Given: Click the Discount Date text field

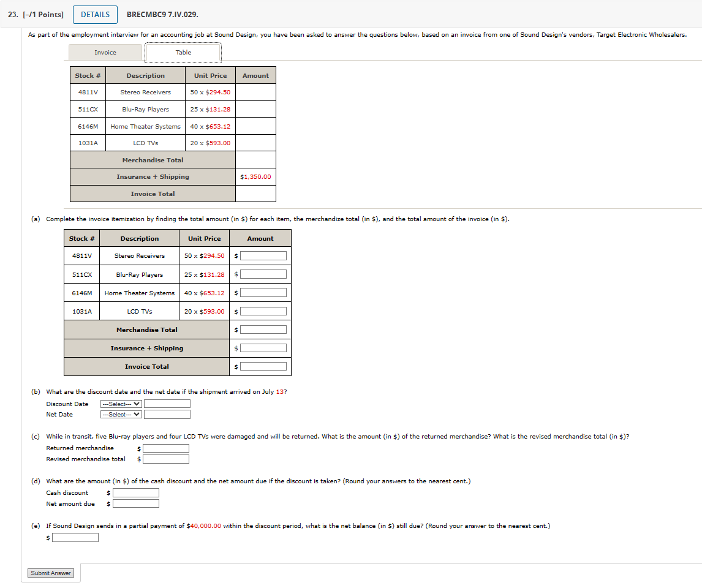Looking at the screenshot, I should 167,404.
